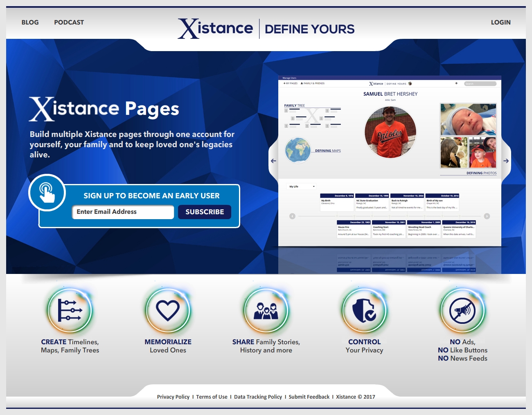Click timeline's right scroll arrow in preview
The width and height of the screenshot is (532, 415).
[487, 216]
